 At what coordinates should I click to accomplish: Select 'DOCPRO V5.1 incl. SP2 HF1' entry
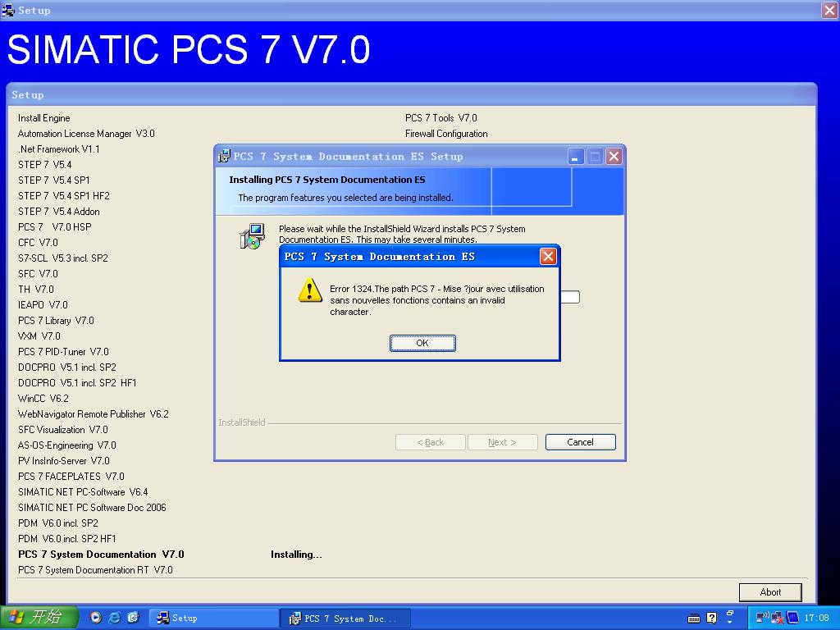77,382
